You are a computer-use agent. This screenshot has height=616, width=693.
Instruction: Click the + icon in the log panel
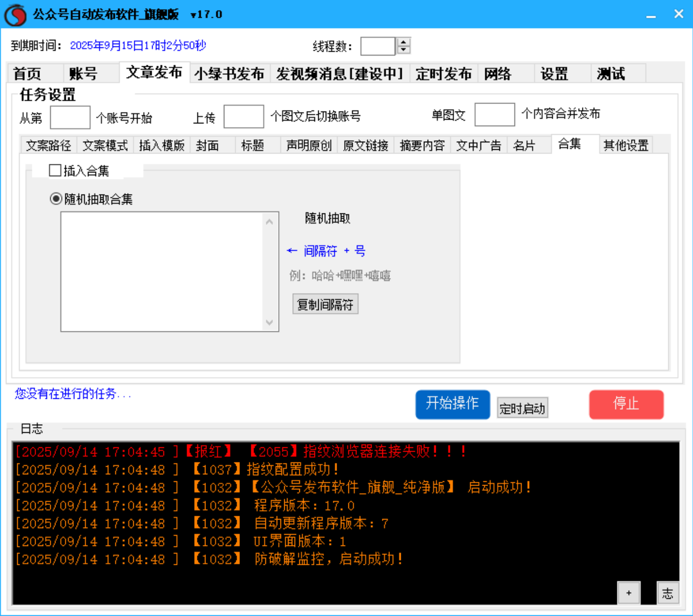pyautogui.click(x=628, y=592)
